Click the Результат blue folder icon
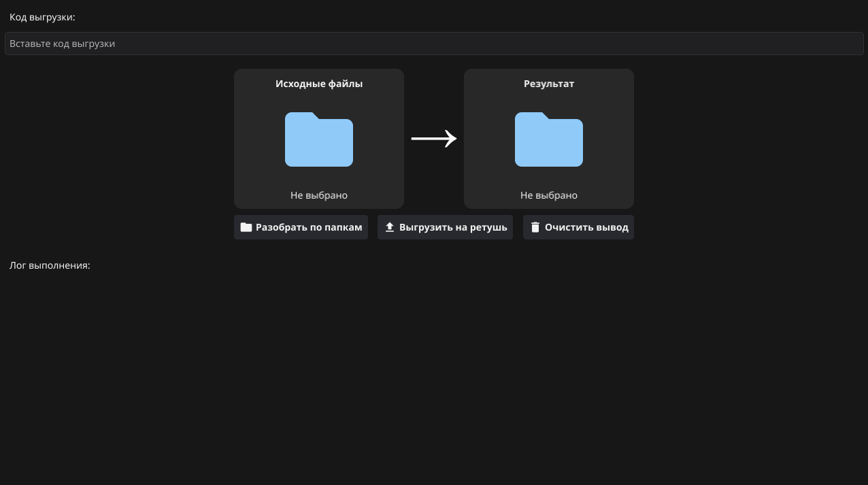 click(548, 139)
